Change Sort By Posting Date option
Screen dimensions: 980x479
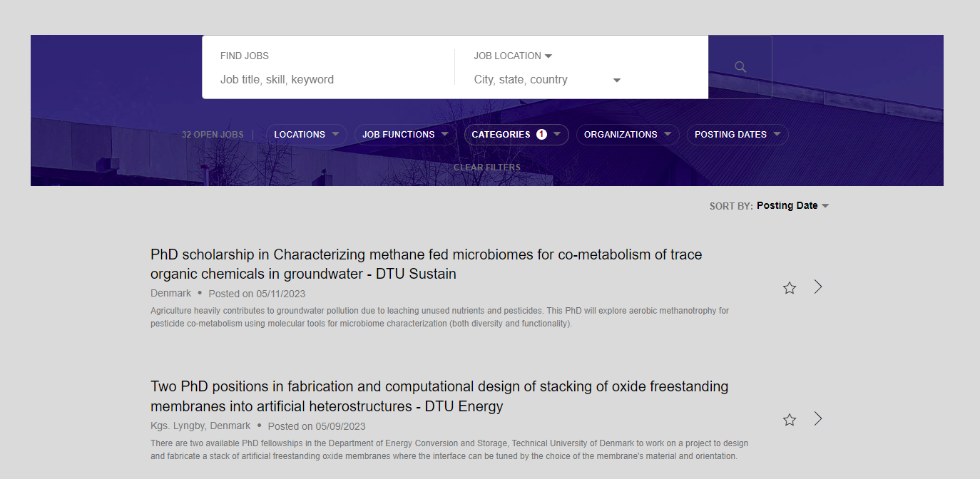click(792, 205)
